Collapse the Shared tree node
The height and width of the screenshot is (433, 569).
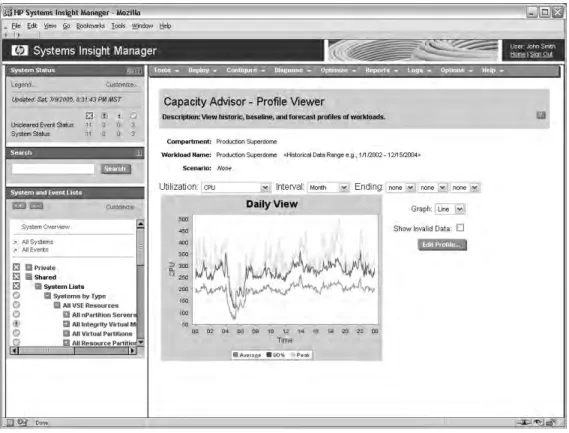pyautogui.click(x=29, y=277)
